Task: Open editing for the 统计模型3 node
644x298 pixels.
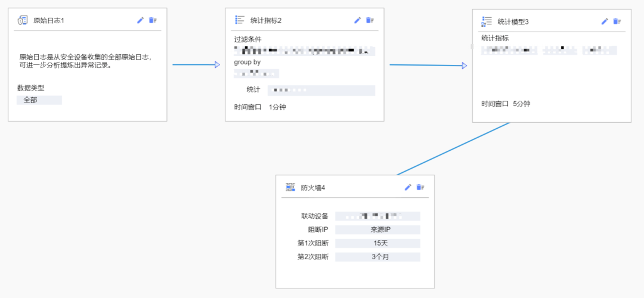Action: (x=605, y=21)
